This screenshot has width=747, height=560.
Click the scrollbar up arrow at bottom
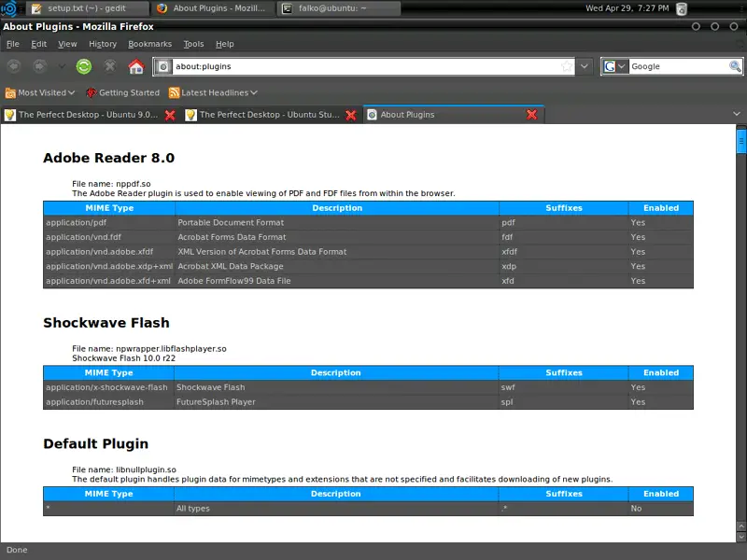(741, 526)
